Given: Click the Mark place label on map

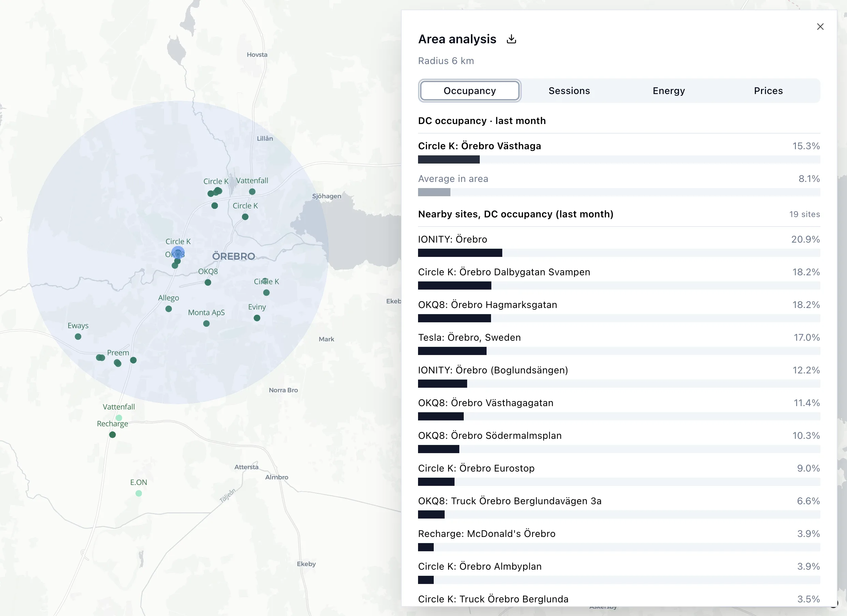Looking at the screenshot, I should coord(326,339).
